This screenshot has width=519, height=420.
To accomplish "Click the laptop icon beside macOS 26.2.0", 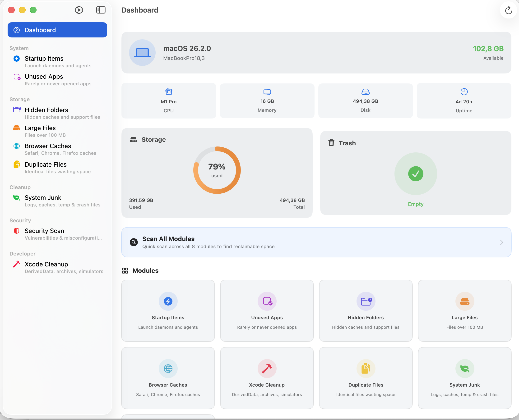I will [x=142, y=53].
